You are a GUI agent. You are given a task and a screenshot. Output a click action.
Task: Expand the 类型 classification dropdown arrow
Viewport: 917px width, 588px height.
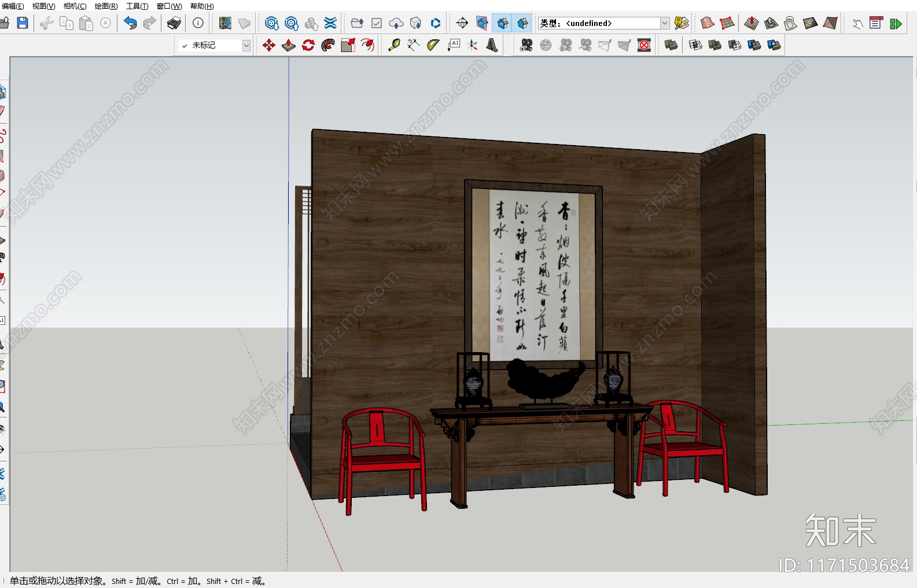665,23
